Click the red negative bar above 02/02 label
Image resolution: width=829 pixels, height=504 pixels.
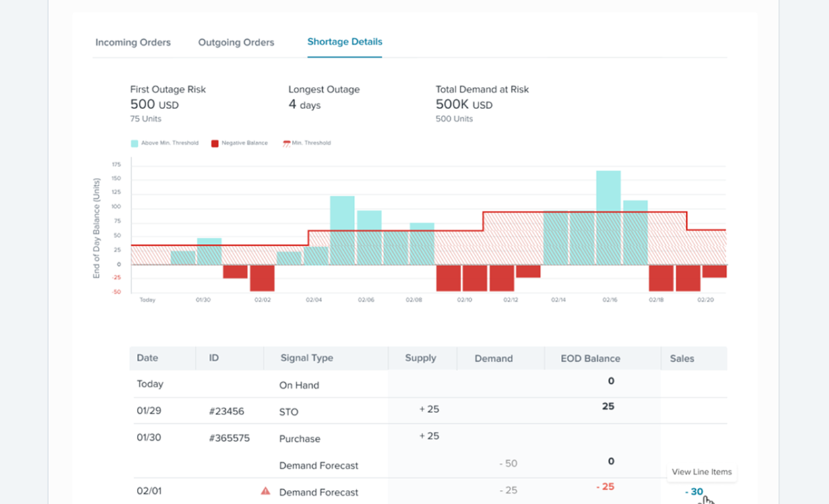262,278
